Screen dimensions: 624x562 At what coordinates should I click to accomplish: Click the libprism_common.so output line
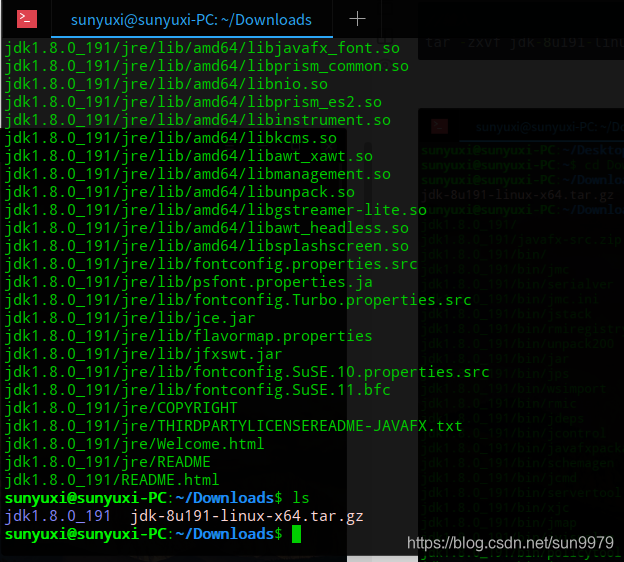point(207,66)
